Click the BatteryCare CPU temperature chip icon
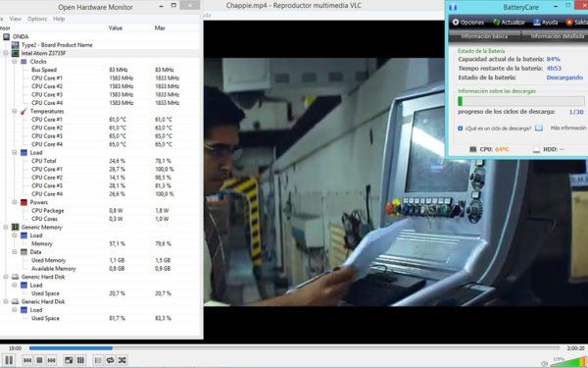This screenshot has width=588, height=368. pyautogui.click(x=473, y=149)
